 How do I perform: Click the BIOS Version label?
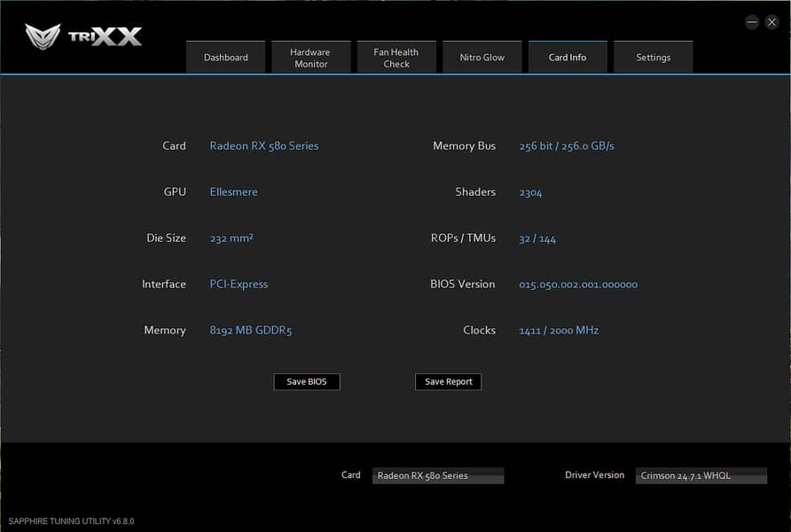click(463, 285)
